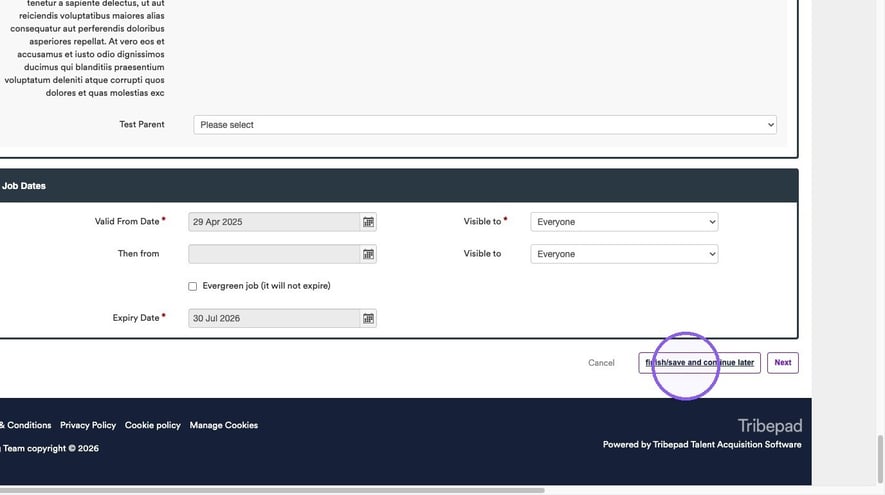
Task: Open the Cookie policy link
Action: click(x=152, y=425)
